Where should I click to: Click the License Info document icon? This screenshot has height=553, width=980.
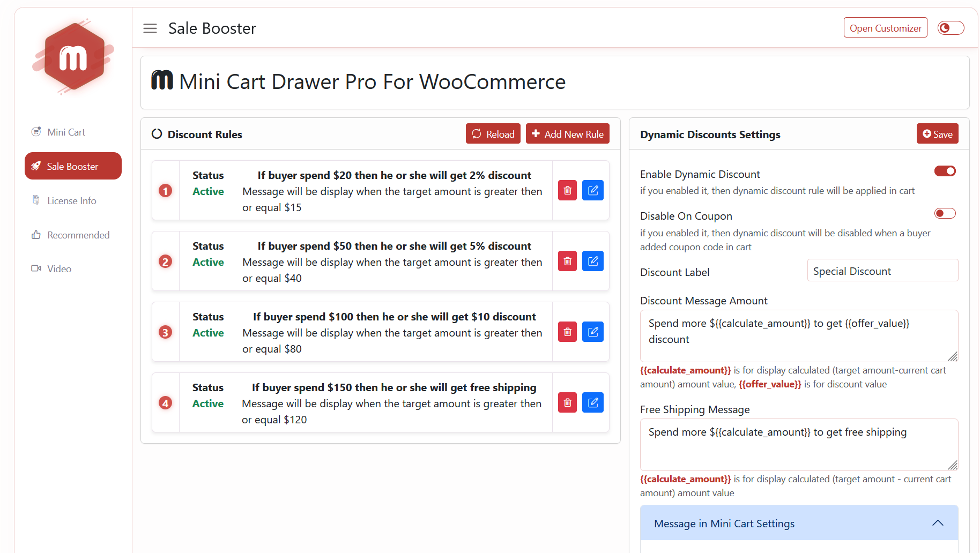pyautogui.click(x=36, y=200)
